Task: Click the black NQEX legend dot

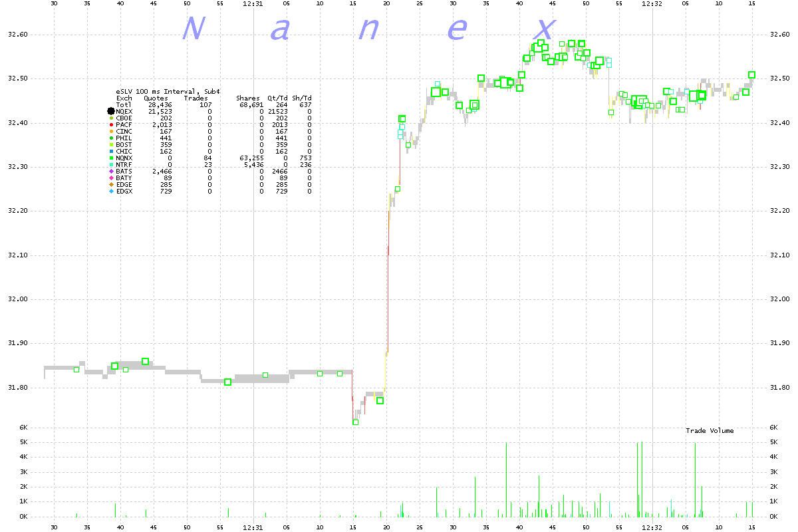Action: coord(112,112)
